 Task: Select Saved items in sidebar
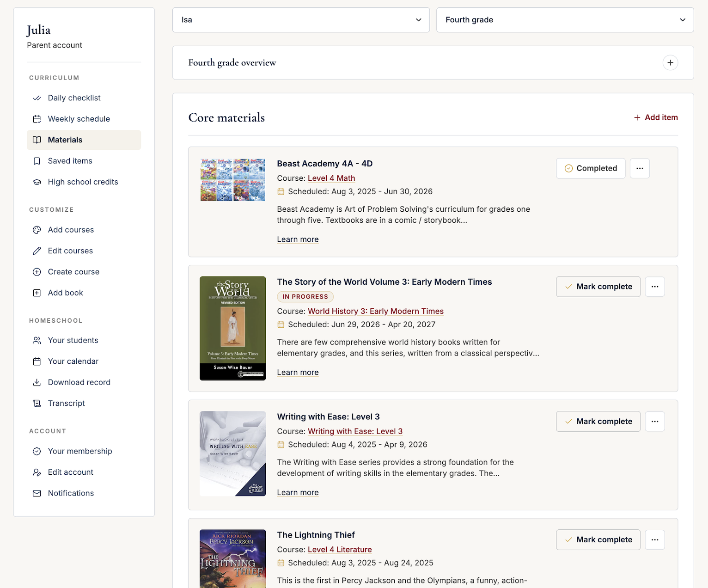pyautogui.click(x=84, y=161)
